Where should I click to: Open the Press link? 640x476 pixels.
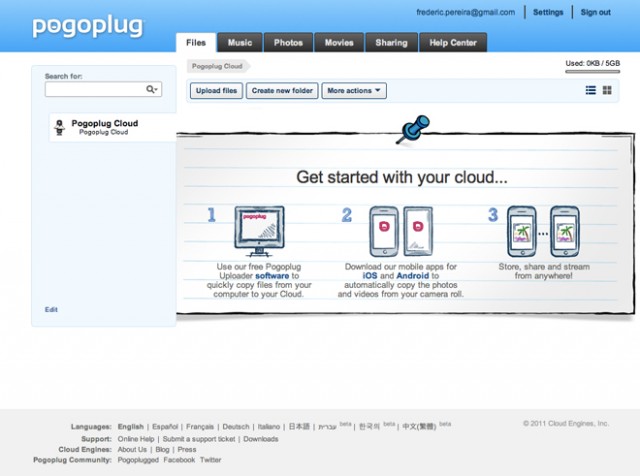click(187, 449)
